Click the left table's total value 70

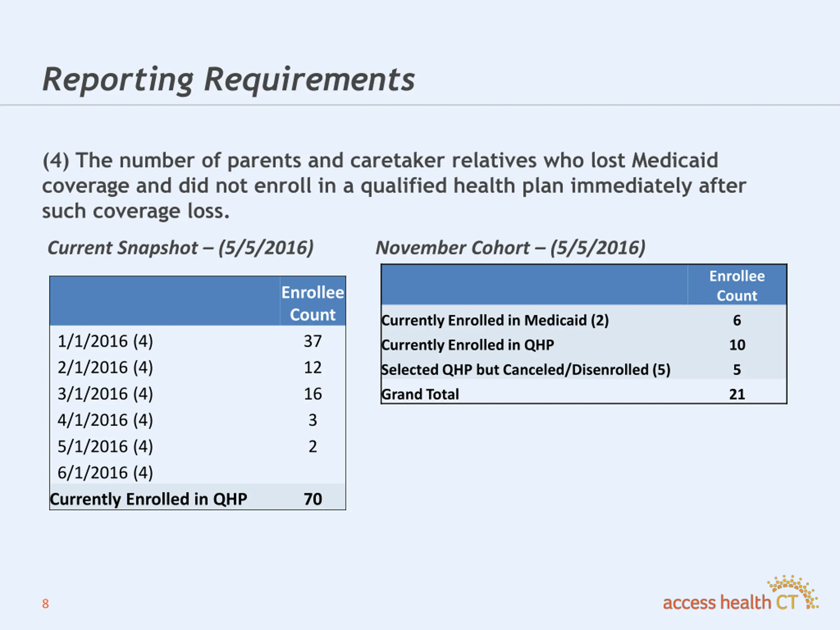pos(312,499)
